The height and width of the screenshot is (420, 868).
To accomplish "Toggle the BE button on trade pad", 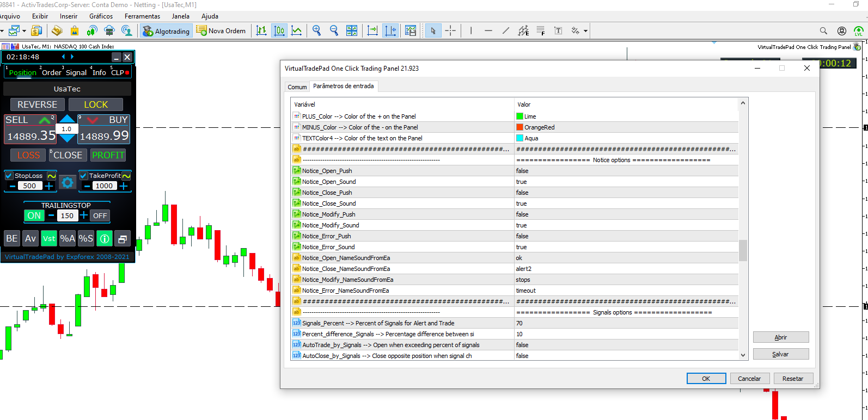I will pos(12,238).
